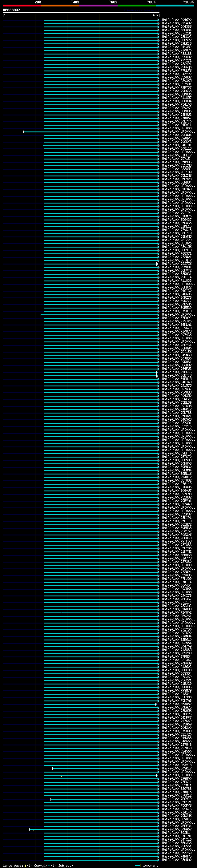Screen dimensions: 197x868
Task: Select hit UniRef100_P09206
Action: pyautogui.click(x=176, y=535)
